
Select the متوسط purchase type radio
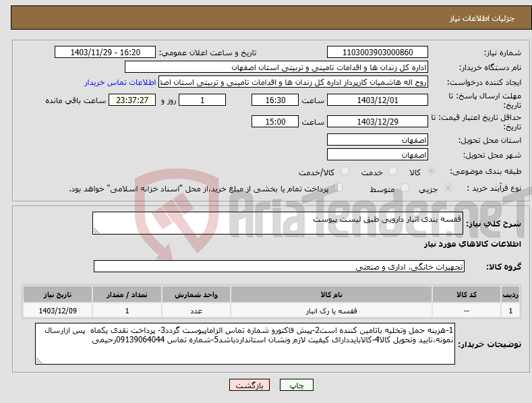point(405,187)
